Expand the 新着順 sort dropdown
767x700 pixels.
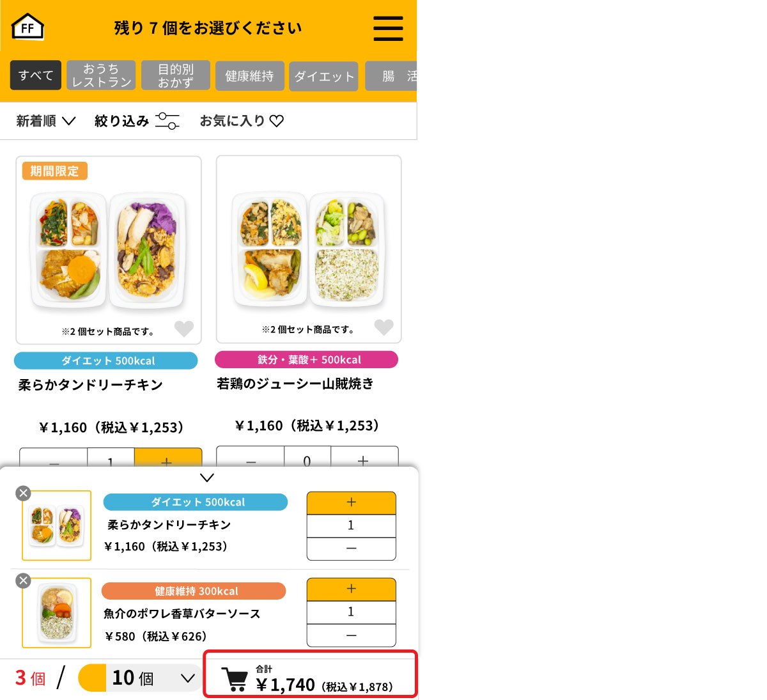[46, 121]
